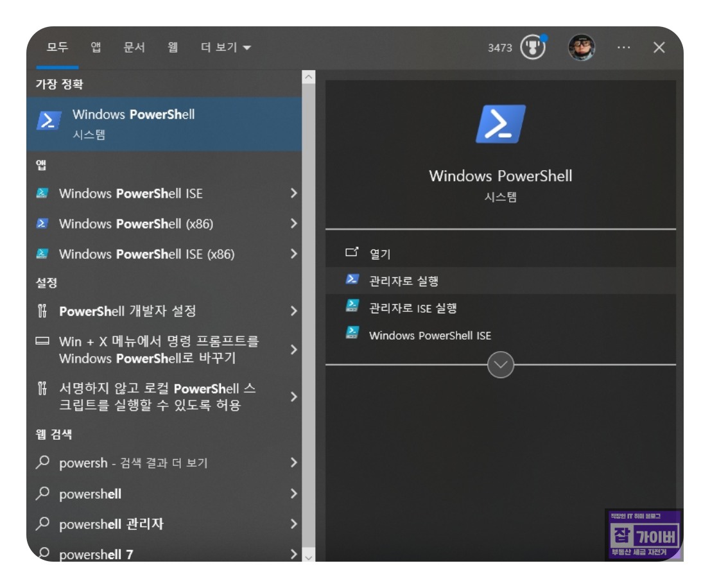Click the PowerShell icon in best match result
Image resolution: width=710 pixels, height=588 pixels.
pos(48,121)
